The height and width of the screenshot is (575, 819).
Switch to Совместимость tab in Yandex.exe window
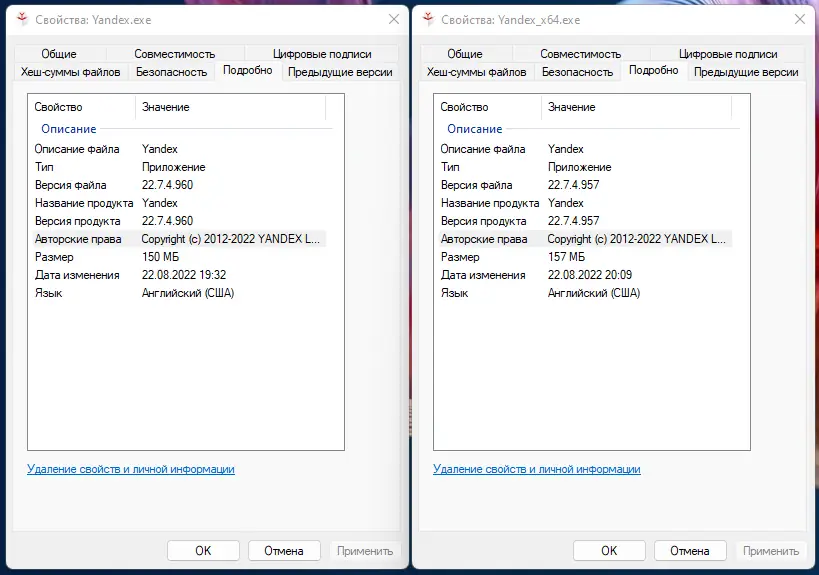[x=174, y=54]
